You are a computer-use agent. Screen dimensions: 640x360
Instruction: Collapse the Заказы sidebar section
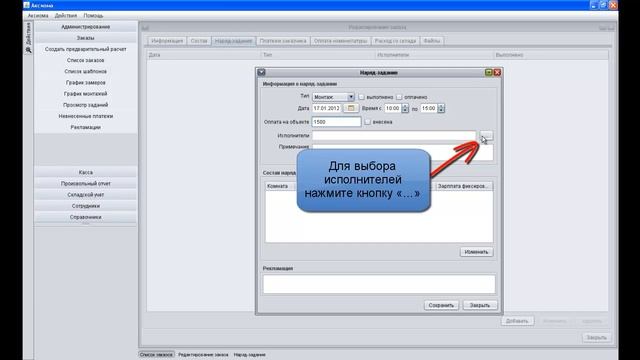(86, 38)
